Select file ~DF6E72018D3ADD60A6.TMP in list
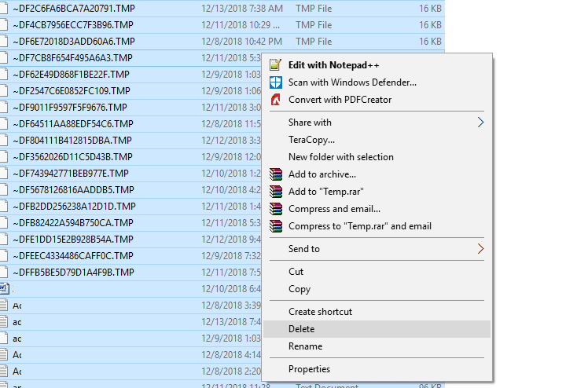The image size is (588, 388). coord(74,41)
